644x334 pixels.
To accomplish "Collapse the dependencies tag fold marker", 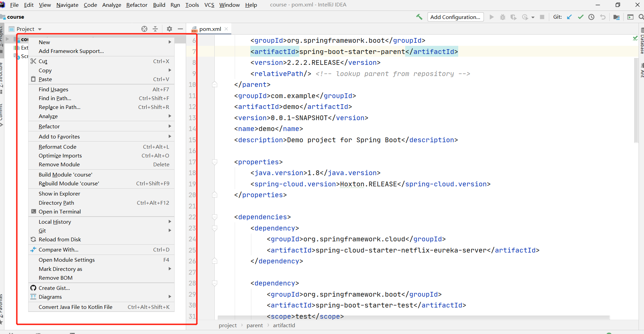I will [215, 217].
